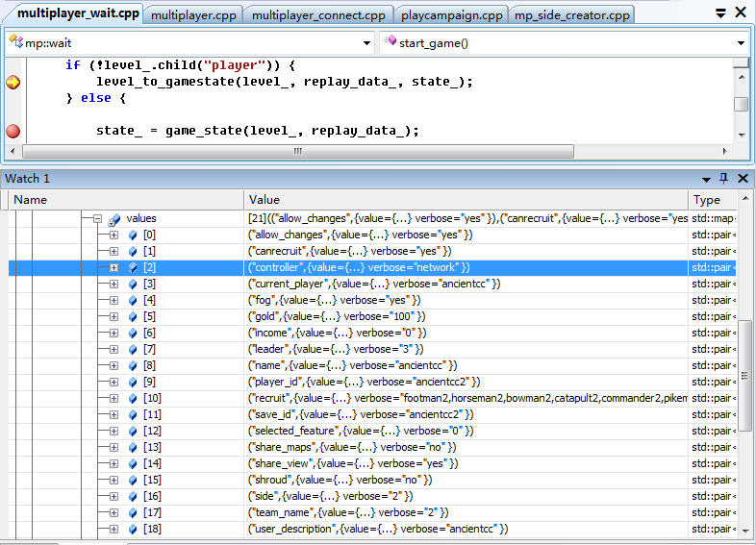Click the [0] field icon
This screenshot has width=756, height=545.
(133, 235)
